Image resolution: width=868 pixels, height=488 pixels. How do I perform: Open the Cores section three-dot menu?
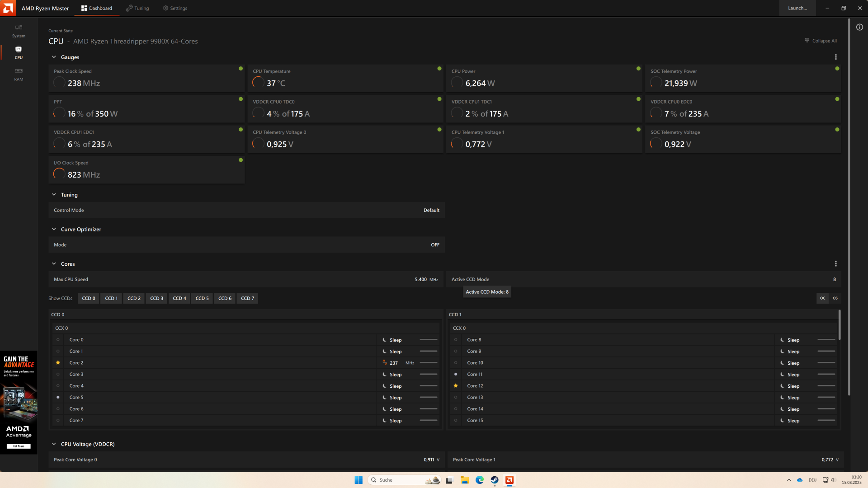pos(835,263)
